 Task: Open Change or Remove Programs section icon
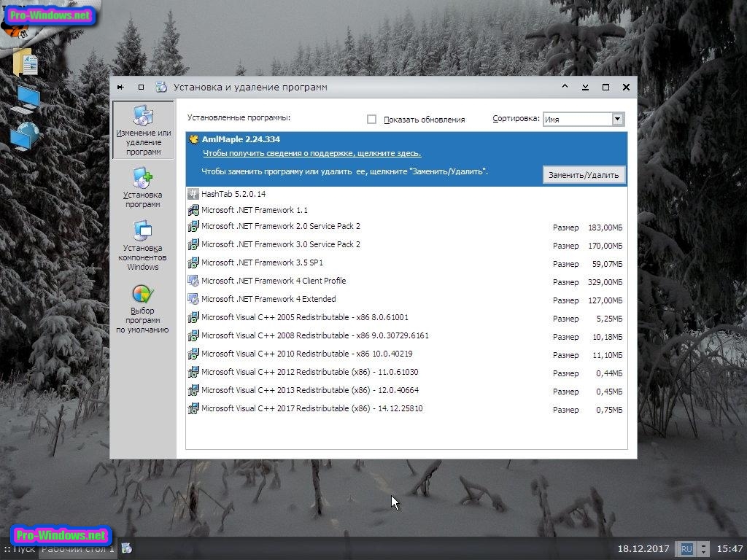click(142, 116)
